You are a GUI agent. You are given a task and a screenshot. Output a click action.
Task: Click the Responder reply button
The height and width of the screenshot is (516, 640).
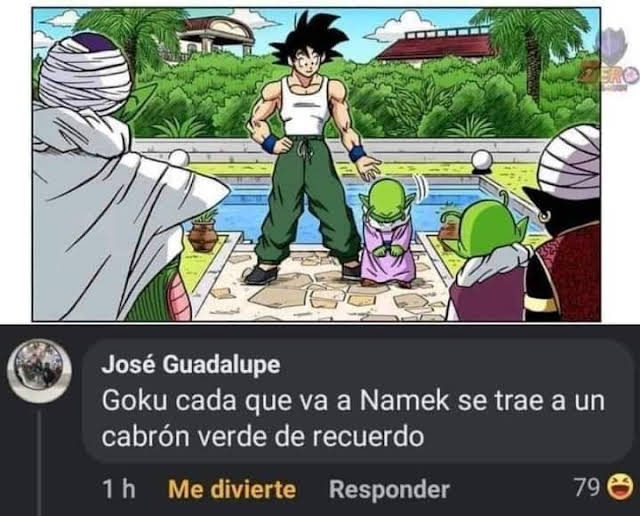click(x=389, y=489)
